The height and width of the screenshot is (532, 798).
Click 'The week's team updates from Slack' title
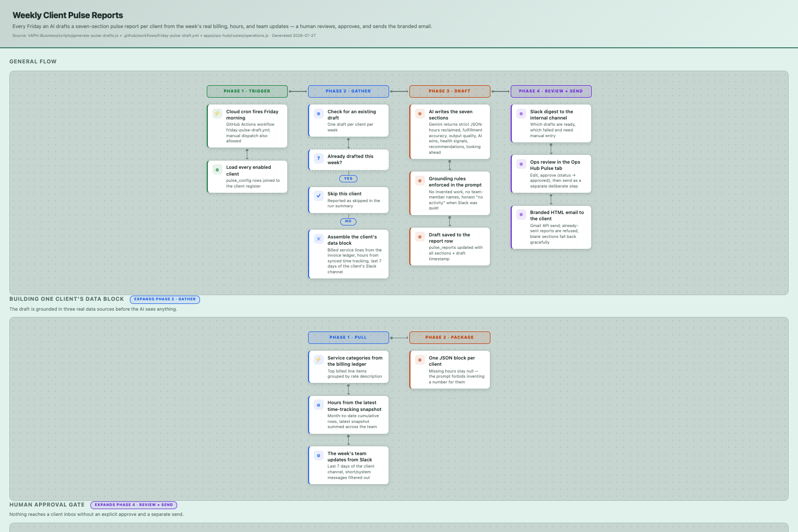coord(350,457)
